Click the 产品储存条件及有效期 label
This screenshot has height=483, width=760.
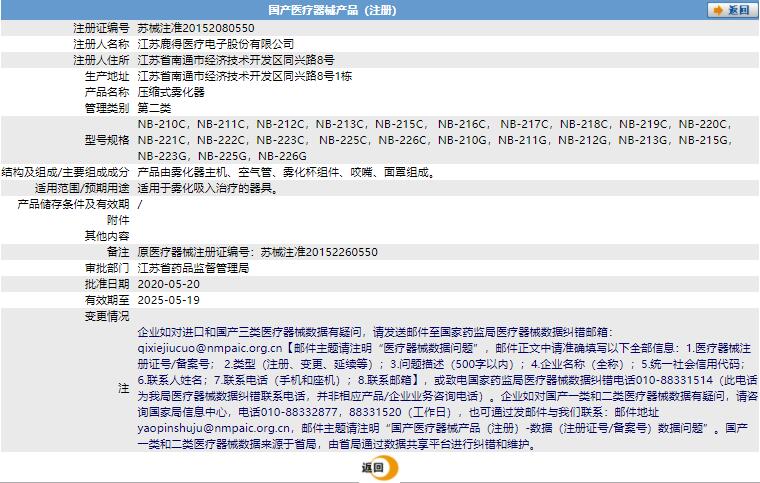click(x=73, y=204)
